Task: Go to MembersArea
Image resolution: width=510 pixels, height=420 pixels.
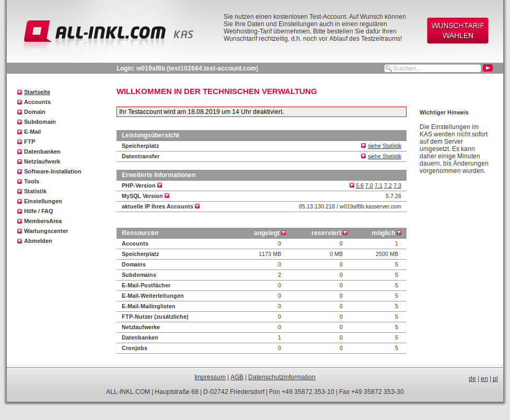Action: (x=43, y=221)
